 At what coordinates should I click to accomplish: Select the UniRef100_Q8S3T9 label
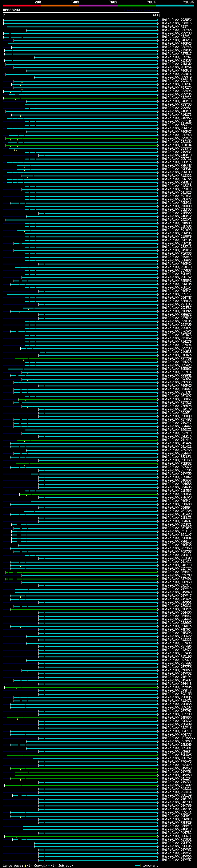176,78
